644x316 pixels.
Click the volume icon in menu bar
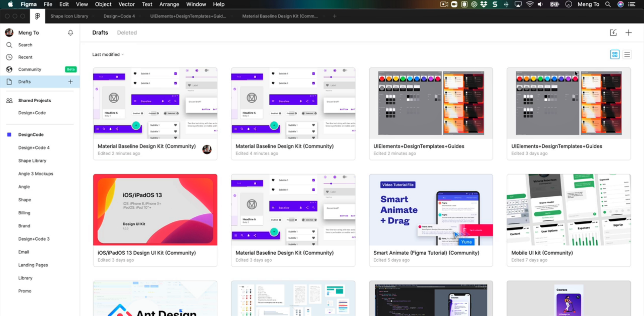click(540, 4)
